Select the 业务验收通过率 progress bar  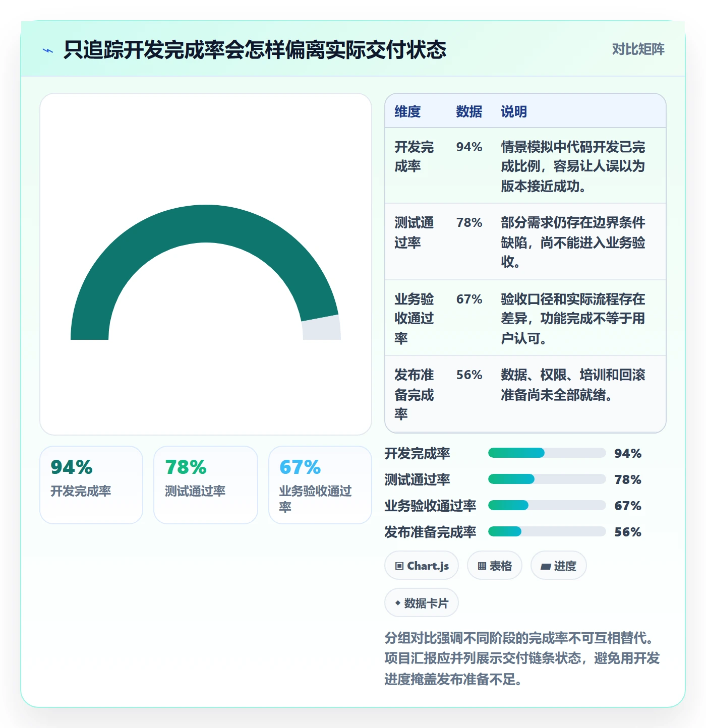click(x=547, y=505)
